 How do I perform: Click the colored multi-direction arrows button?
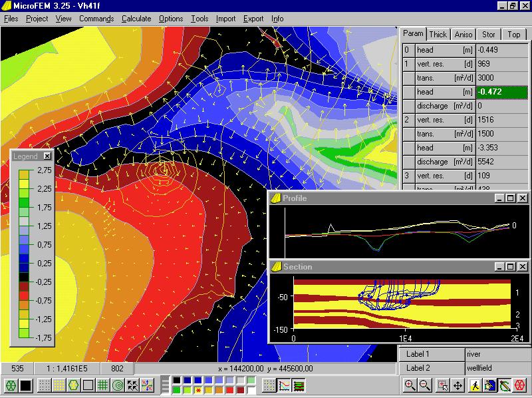[147, 385]
